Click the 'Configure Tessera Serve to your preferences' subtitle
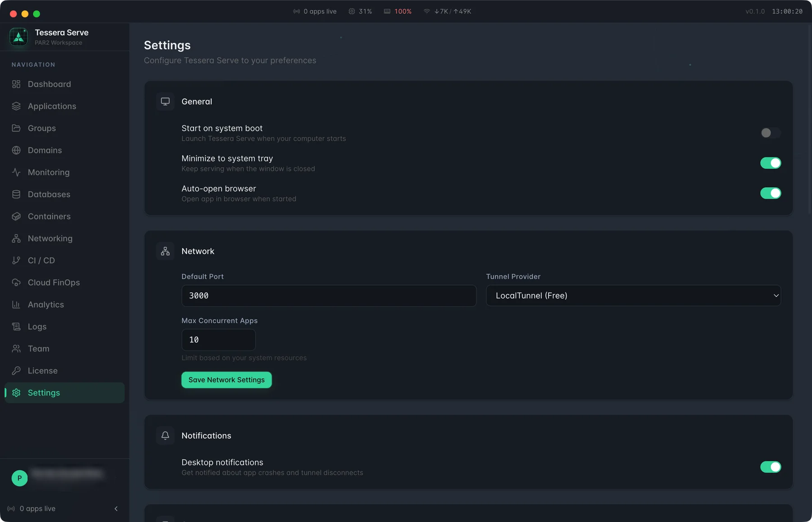Image resolution: width=812 pixels, height=522 pixels. click(x=230, y=60)
